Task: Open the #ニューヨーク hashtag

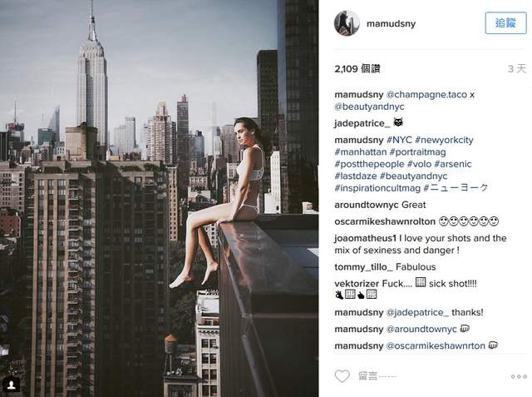Action: click(456, 188)
